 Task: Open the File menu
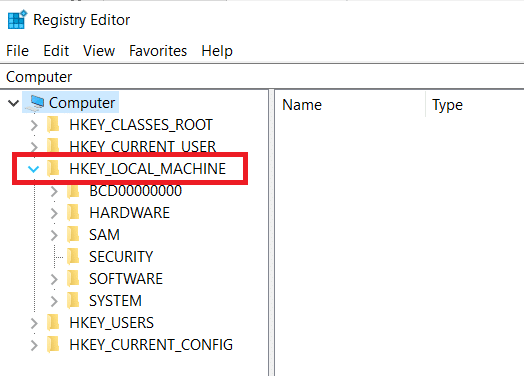(17, 51)
